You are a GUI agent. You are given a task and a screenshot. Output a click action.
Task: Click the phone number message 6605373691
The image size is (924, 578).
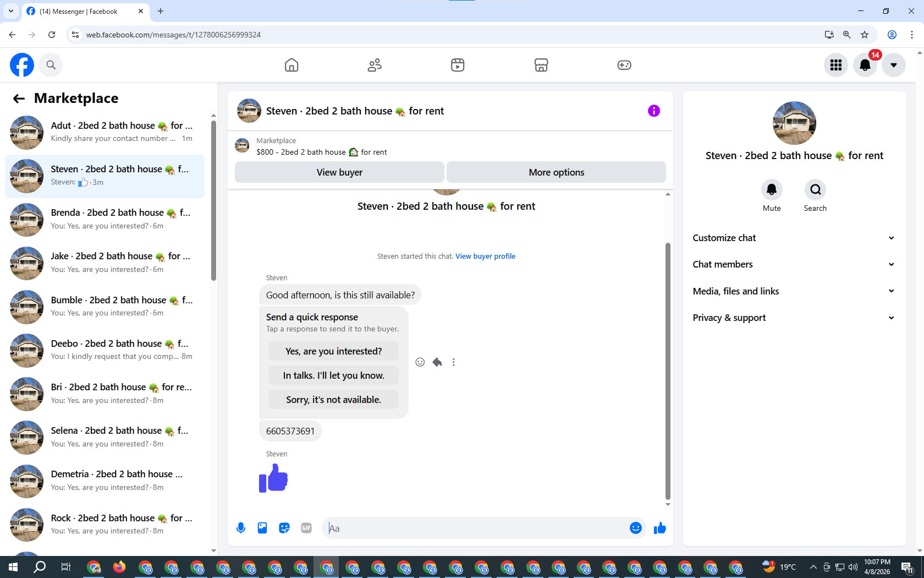point(290,431)
